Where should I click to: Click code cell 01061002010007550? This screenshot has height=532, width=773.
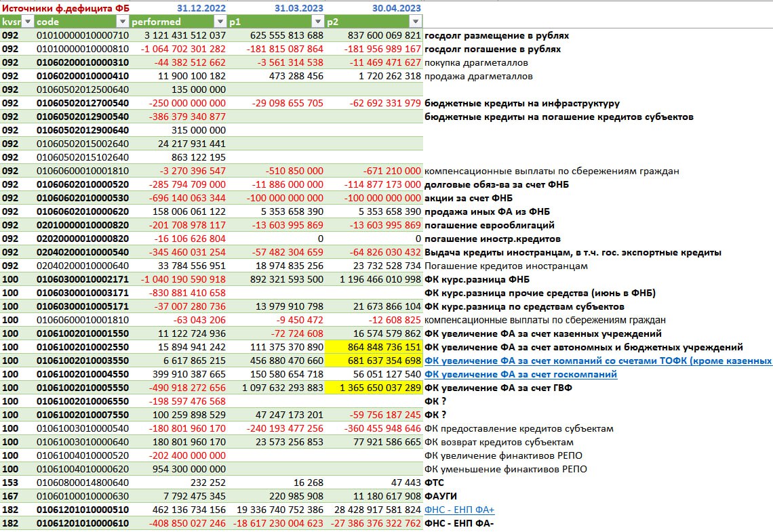[82, 415]
